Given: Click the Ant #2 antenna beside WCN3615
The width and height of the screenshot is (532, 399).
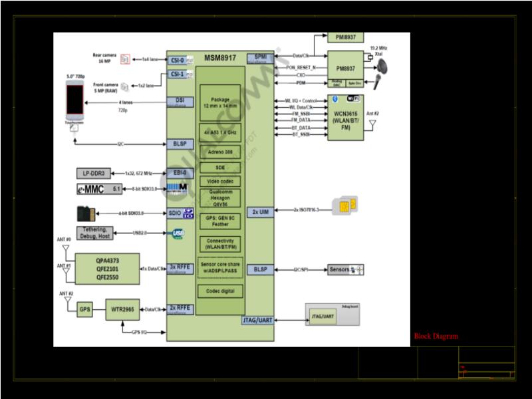Looking at the screenshot, I should (x=372, y=124).
